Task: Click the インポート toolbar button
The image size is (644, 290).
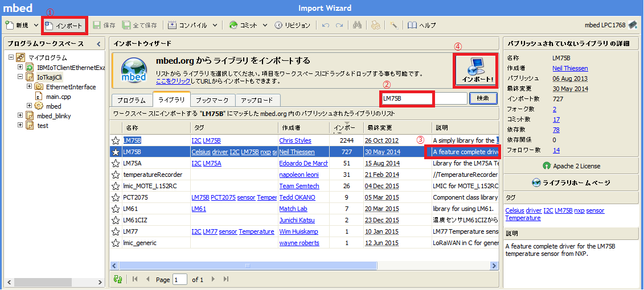Action: click(64, 26)
